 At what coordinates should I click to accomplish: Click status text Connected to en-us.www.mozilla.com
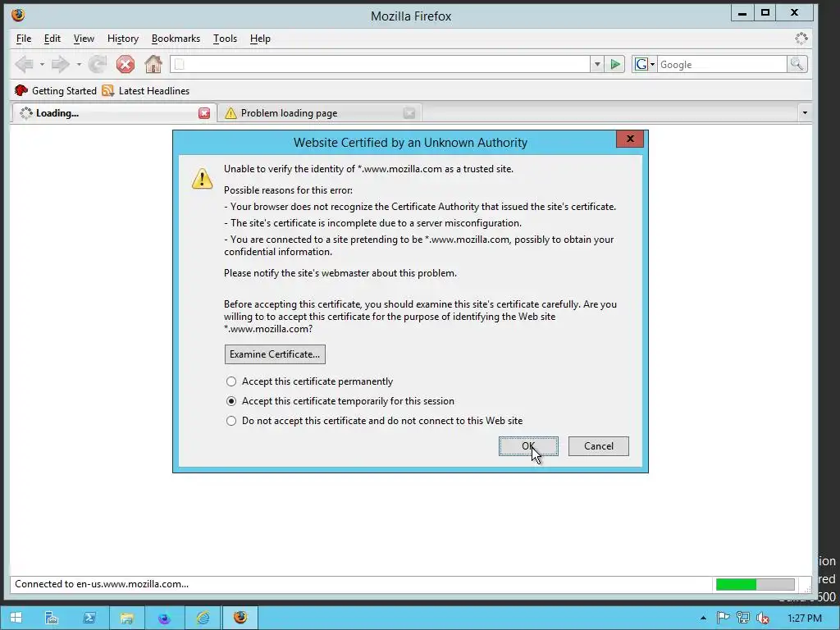point(102,584)
